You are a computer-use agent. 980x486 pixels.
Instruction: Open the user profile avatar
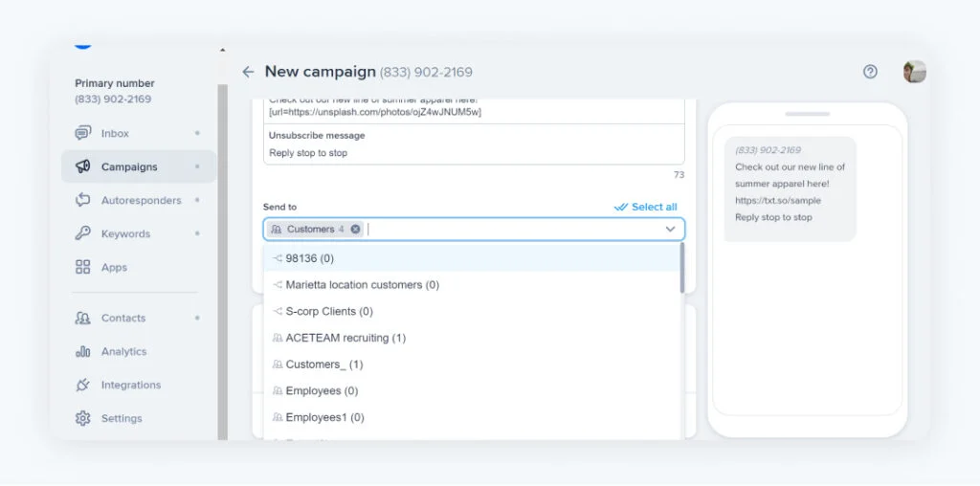[x=914, y=72]
